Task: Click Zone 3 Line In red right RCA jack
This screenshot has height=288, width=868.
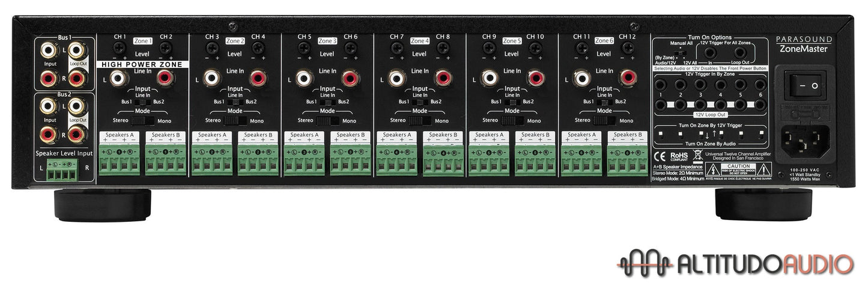Action: tap(350, 78)
